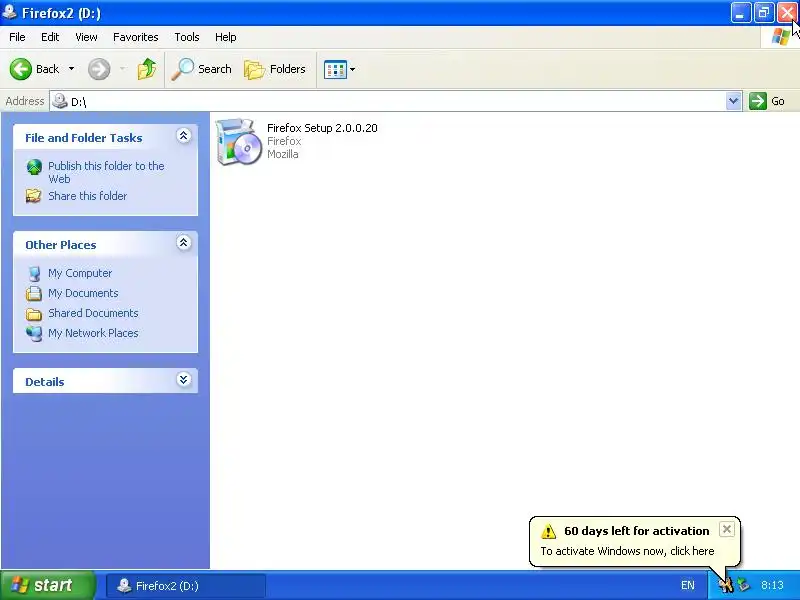Click the grayed Forward arrow button
This screenshot has width=800, height=600.
pyautogui.click(x=99, y=69)
